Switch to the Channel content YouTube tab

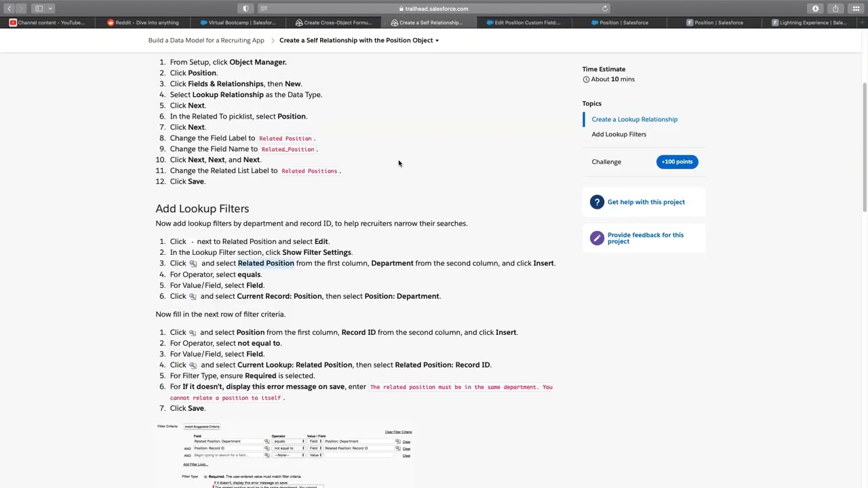[x=47, y=22]
